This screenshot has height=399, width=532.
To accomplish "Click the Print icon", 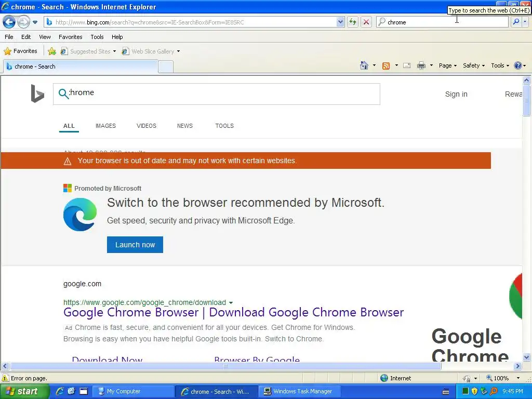I will 421,65.
